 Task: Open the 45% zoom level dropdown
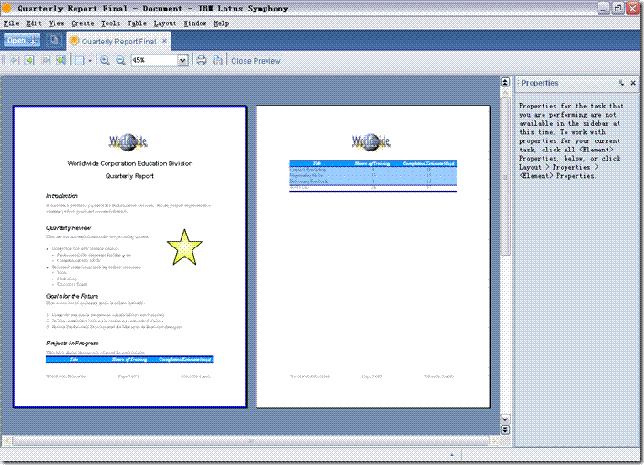point(182,61)
